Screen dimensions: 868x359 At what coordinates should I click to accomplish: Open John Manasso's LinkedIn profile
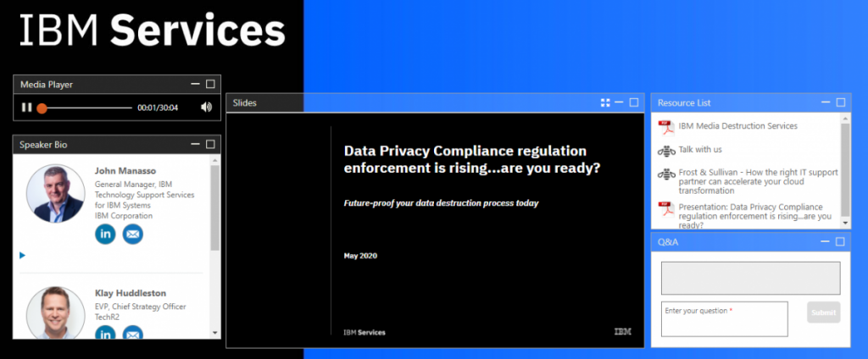tap(105, 234)
